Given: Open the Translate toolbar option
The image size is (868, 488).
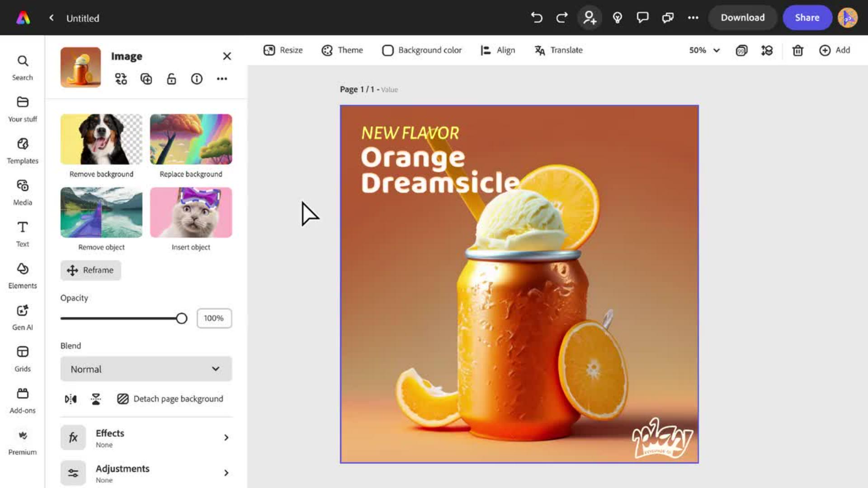Looking at the screenshot, I should [x=559, y=50].
